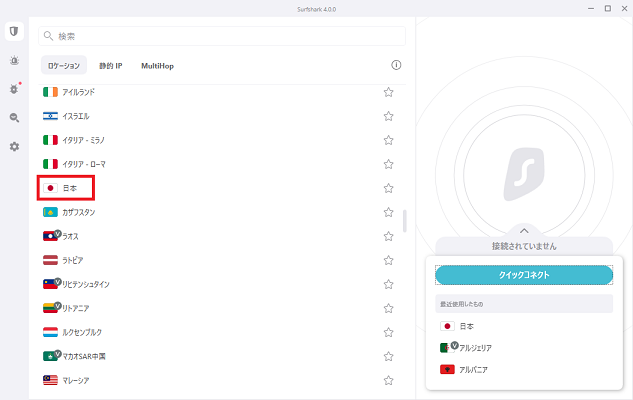Click the マレーシア flag icon
This screenshot has height=400, width=633.
(x=50, y=380)
